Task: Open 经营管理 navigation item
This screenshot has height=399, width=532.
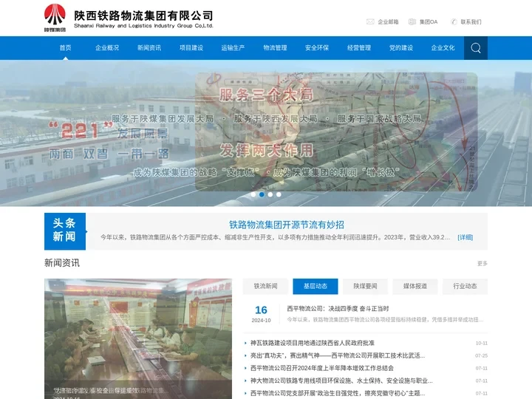Action: click(359, 48)
